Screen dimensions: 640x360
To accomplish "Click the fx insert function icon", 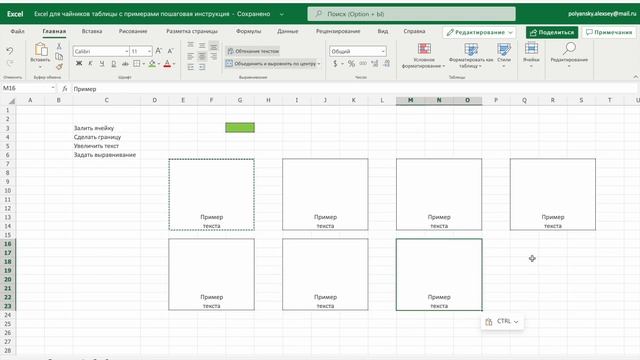I will 64,89.
